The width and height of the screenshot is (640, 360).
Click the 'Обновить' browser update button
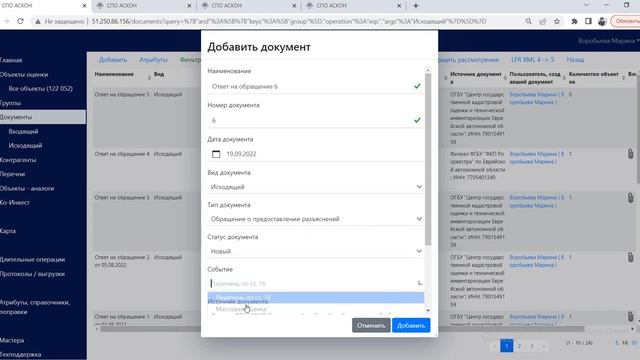pos(626,21)
